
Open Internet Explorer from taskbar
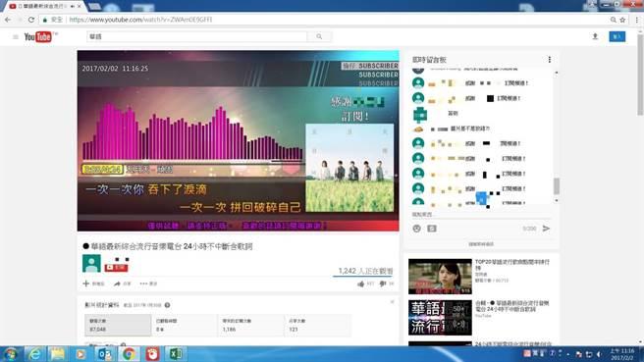click(34, 354)
